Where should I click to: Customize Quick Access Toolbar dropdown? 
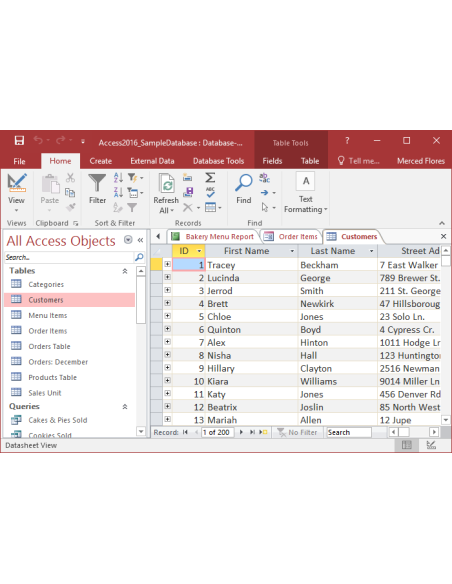point(83,141)
